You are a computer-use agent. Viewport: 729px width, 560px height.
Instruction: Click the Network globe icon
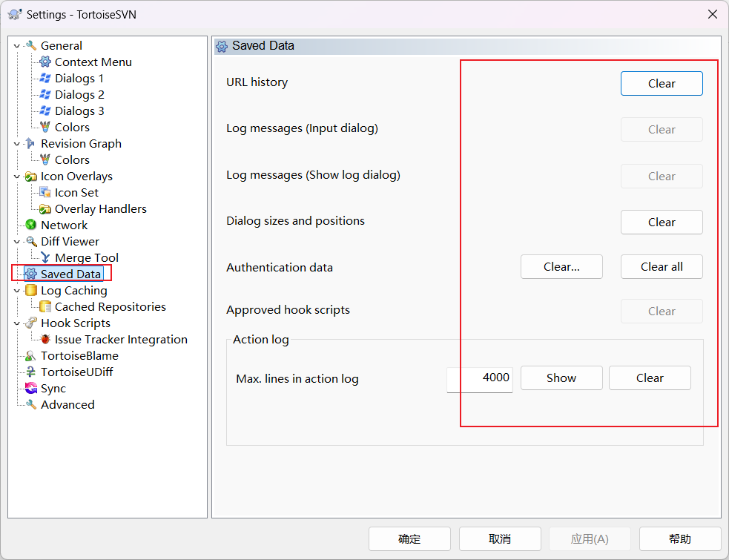pos(30,225)
